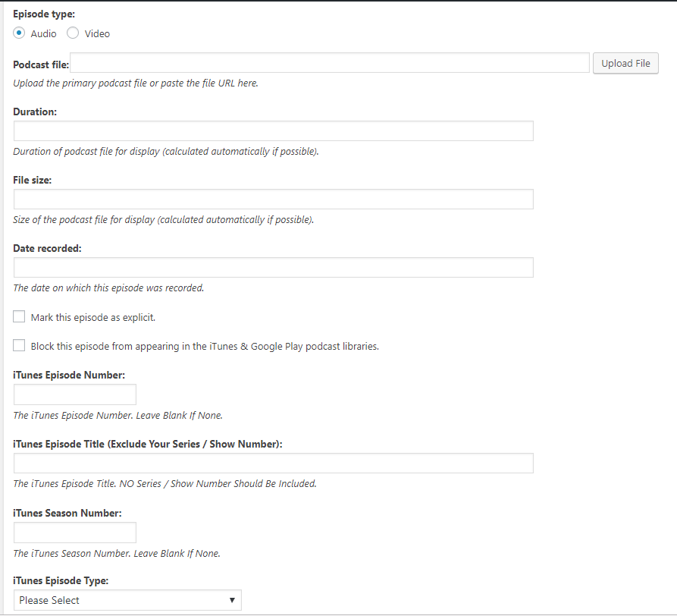
Task: Click into the File size text field
Action: (273, 200)
